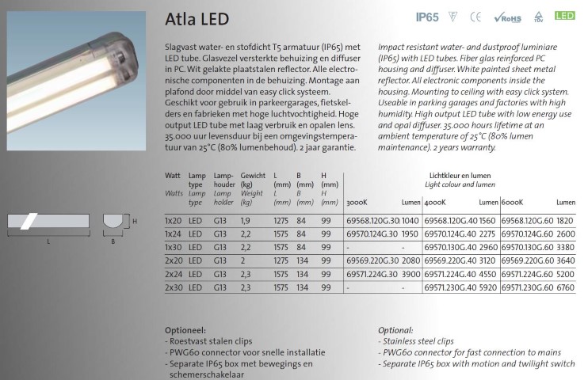Screen dimensions: 588x380
Task: Click the 1x20 wattage cell
Action: pos(174,221)
